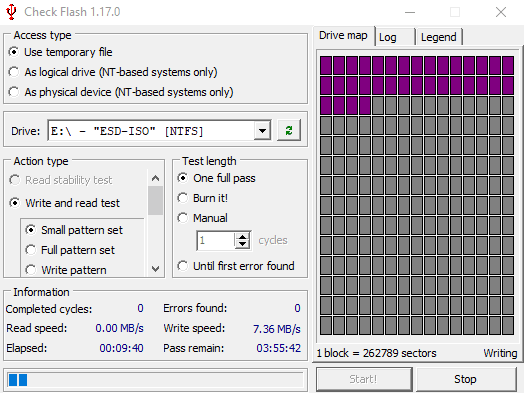Click the green refresh drives icon
524x393 pixels.
(x=289, y=130)
